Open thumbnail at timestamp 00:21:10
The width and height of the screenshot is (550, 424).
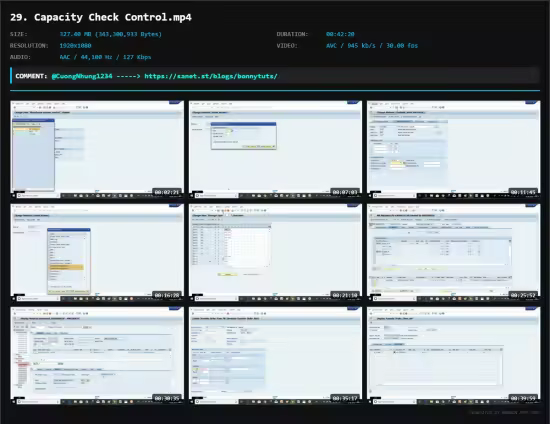275,253
